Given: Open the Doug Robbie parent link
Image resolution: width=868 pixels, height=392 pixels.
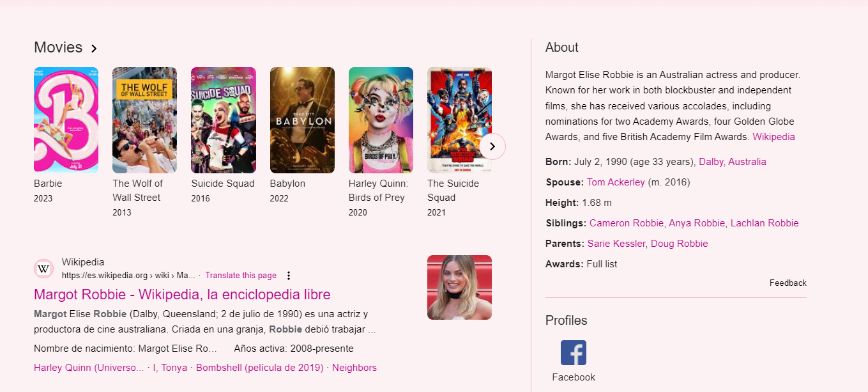Looking at the screenshot, I should coord(680,244).
